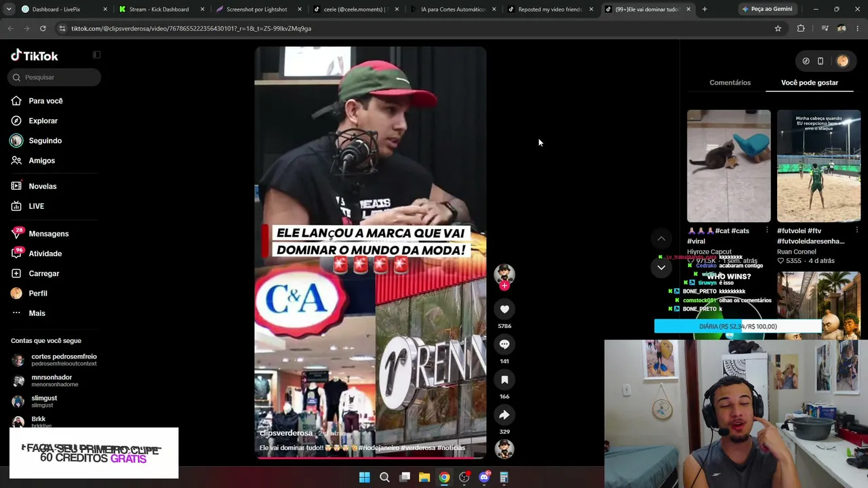This screenshot has width=868, height=488.
Task: Open more options for the #futvolei video
Action: [x=856, y=230]
